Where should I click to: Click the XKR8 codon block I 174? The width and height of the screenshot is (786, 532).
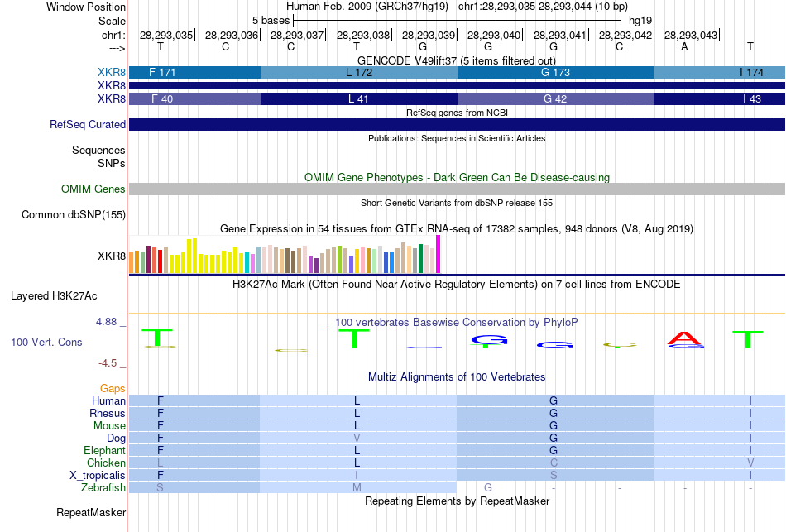(x=719, y=72)
